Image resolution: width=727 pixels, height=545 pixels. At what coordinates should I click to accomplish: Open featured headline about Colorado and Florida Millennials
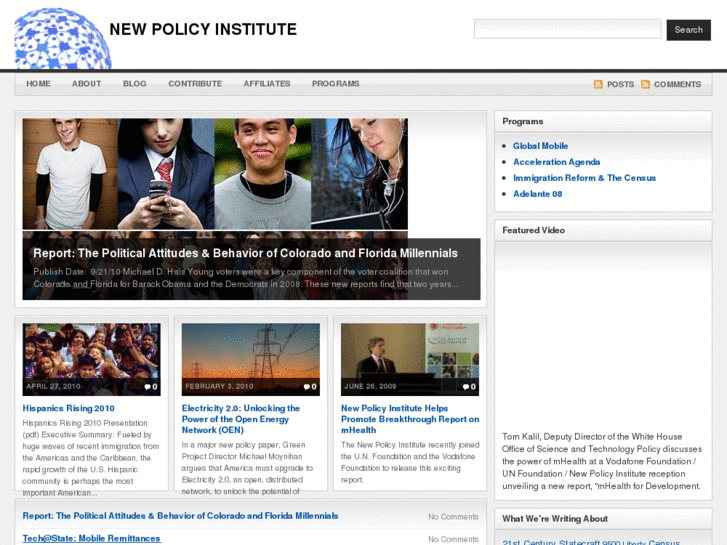point(245,253)
